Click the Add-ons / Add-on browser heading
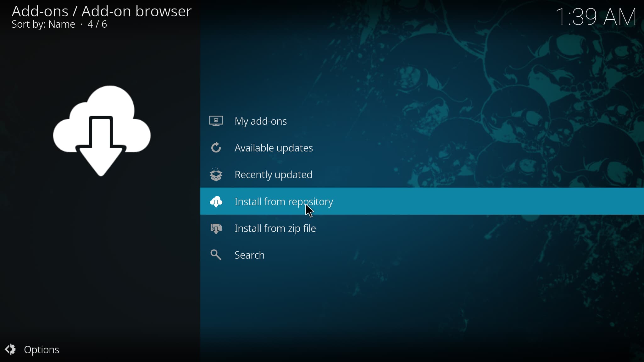The height and width of the screenshot is (362, 644). [102, 11]
